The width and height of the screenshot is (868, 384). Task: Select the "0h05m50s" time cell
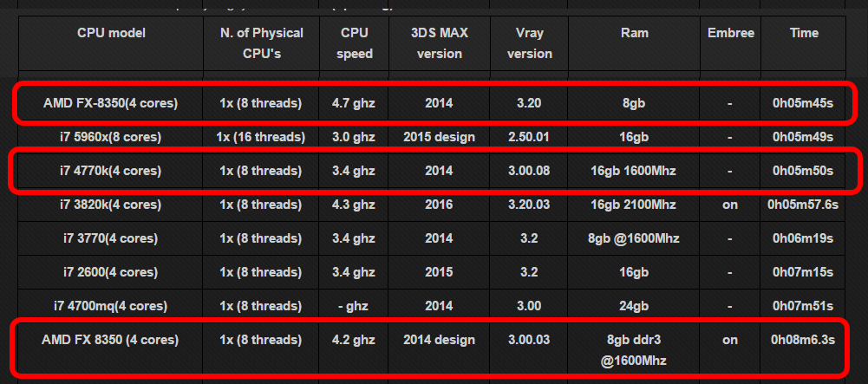803,171
